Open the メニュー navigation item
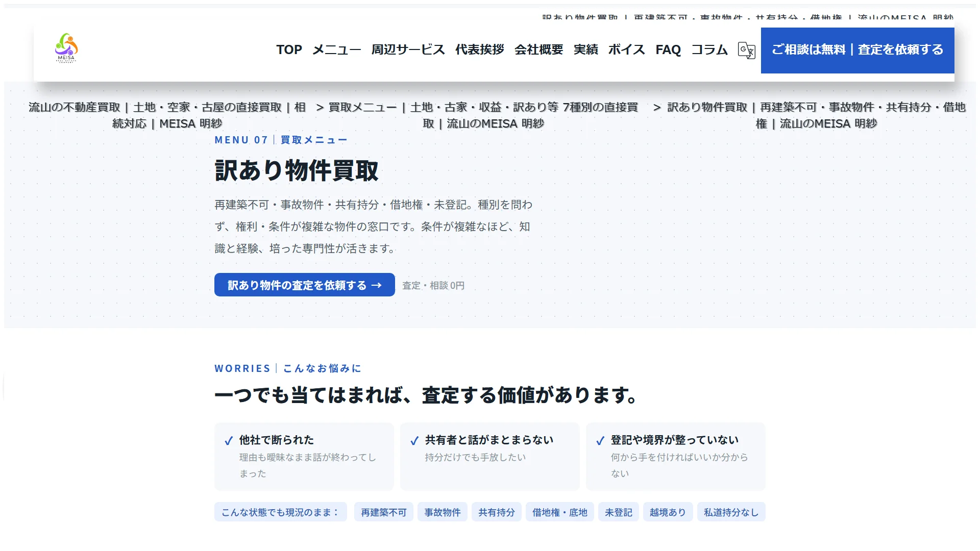The height and width of the screenshot is (551, 980). (336, 49)
